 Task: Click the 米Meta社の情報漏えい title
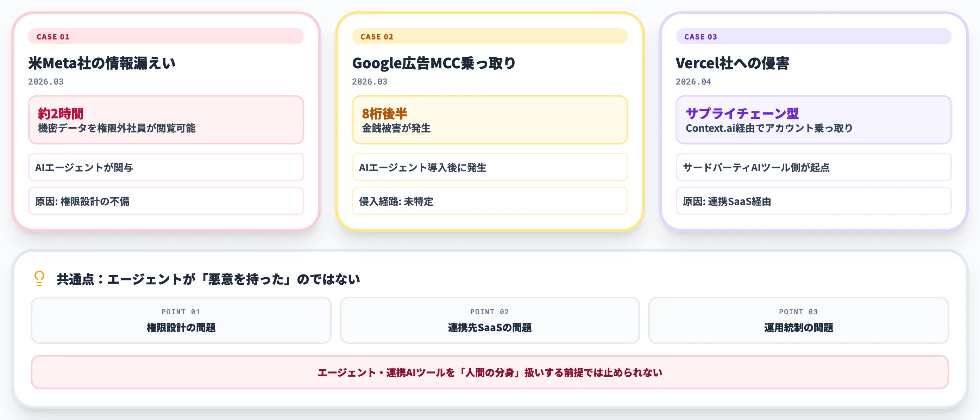[x=102, y=63]
